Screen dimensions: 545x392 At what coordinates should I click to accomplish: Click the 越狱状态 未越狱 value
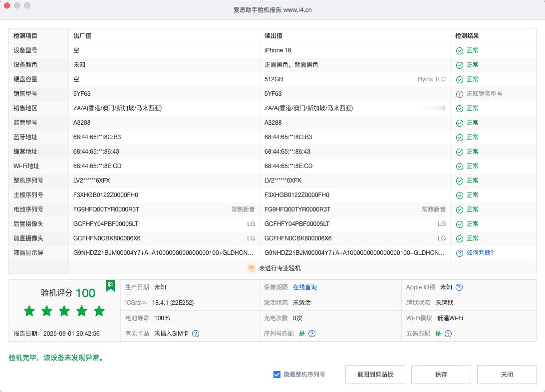pyautogui.click(x=444, y=303)
